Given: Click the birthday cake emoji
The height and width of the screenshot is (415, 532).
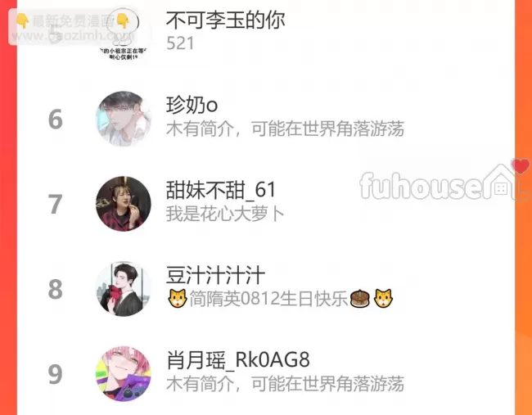Looking at the screenshot, I should tap(359, 299).
